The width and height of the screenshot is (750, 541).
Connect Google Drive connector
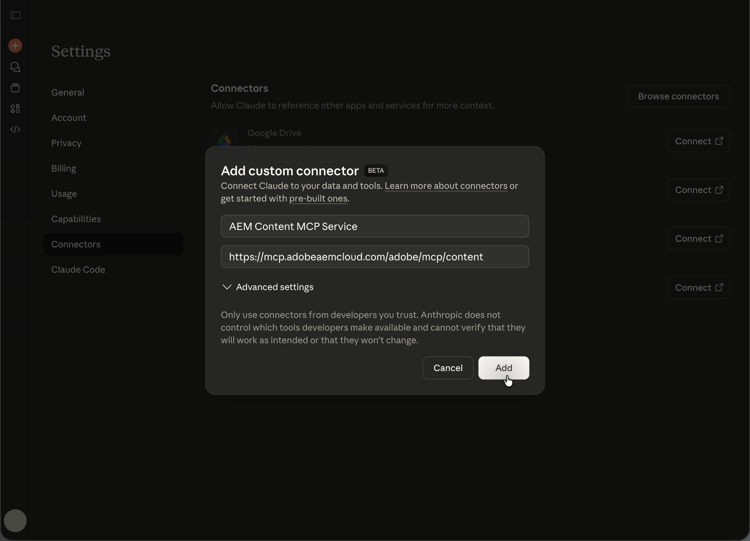pos(698,141)
